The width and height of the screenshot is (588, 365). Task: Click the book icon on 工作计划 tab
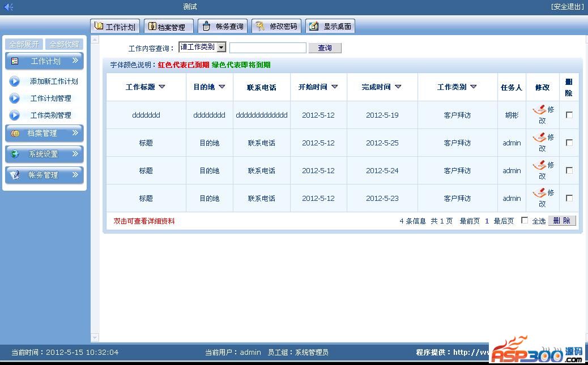click(x=99, y=26)
